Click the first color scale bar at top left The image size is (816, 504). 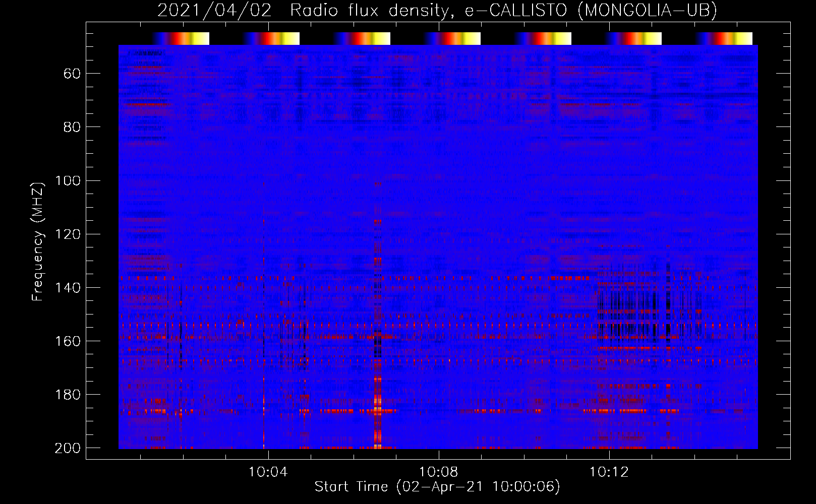point(181,39)
